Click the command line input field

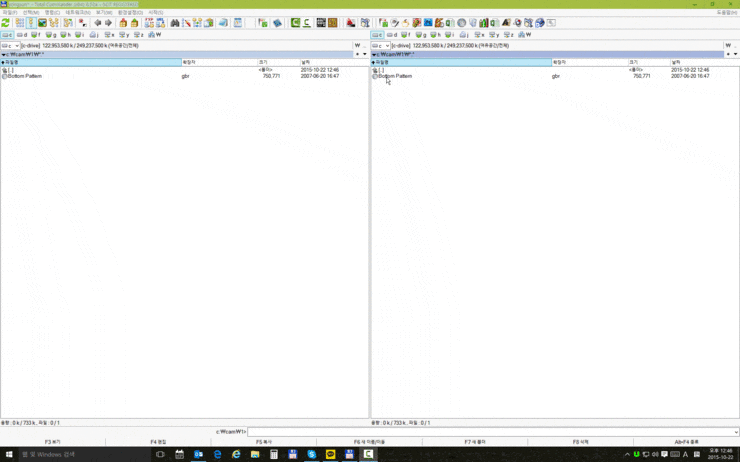pyautogui.click(x=488, y=432)
